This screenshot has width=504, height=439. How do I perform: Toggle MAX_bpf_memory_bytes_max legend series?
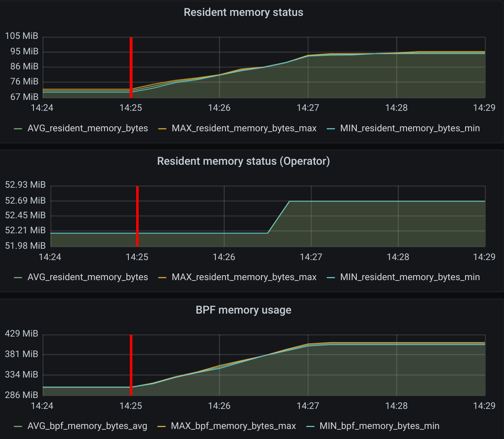(233, 426)
